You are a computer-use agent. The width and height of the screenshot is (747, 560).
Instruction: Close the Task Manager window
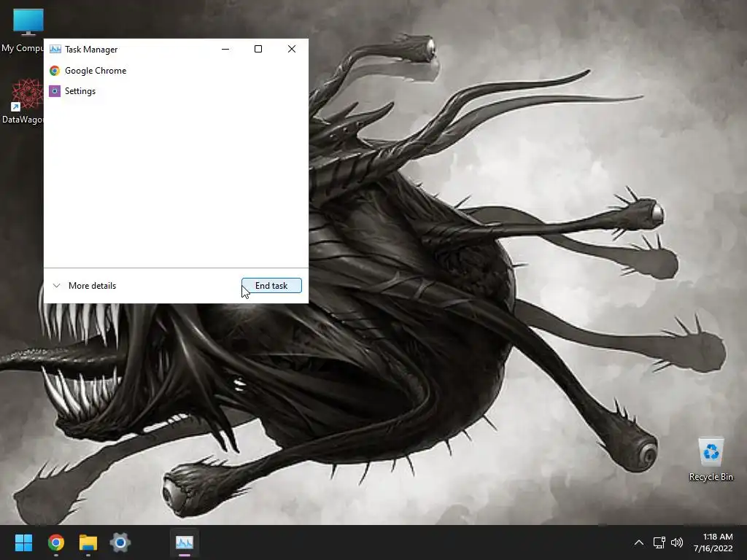292,49
